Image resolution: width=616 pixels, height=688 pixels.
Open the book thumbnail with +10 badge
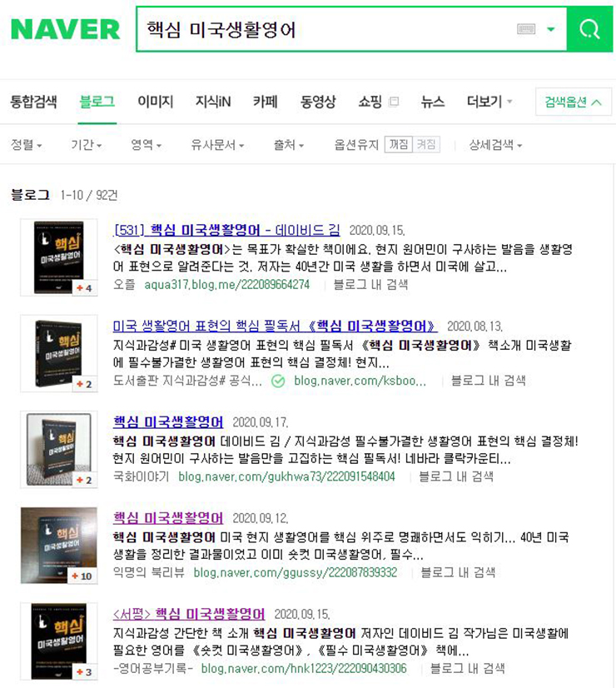[59, 546]
